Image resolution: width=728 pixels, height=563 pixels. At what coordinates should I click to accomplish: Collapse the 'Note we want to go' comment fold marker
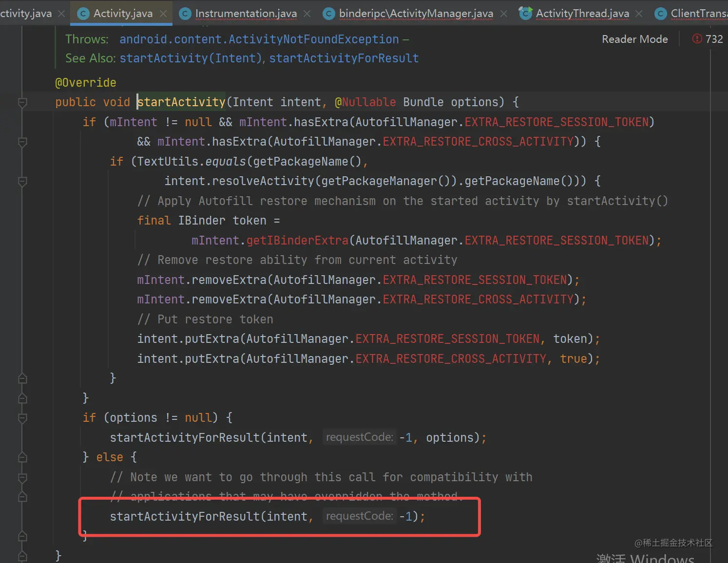click(x=22, y=477)
